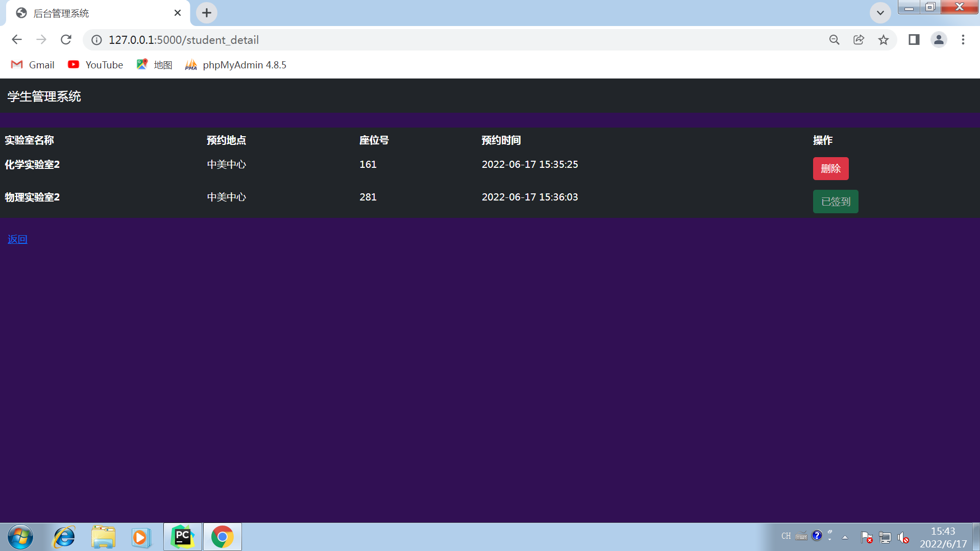Launch PyCharm from the taskbar
980x551 pixels.
tap(182, 537)
